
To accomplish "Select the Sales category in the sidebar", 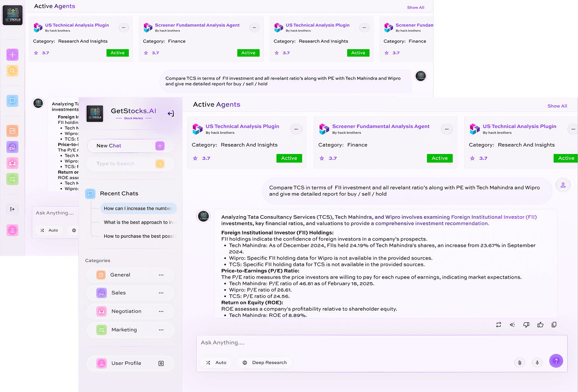I will 130,293.
